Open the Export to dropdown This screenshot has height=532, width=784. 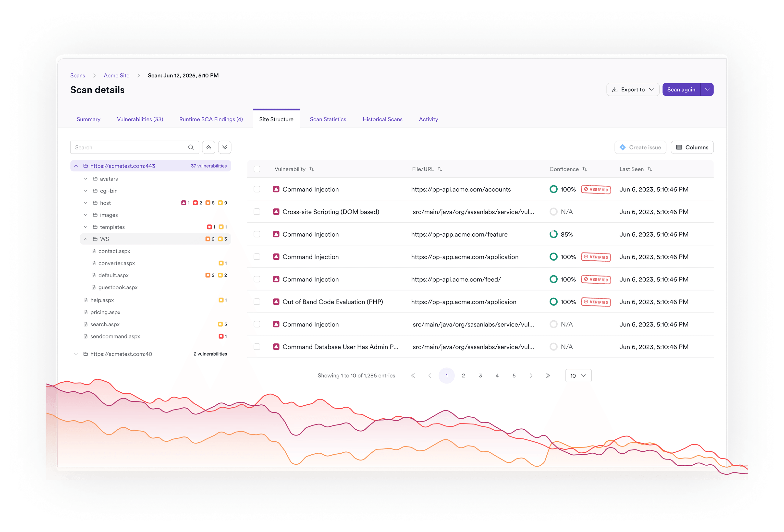pos(633,90)
